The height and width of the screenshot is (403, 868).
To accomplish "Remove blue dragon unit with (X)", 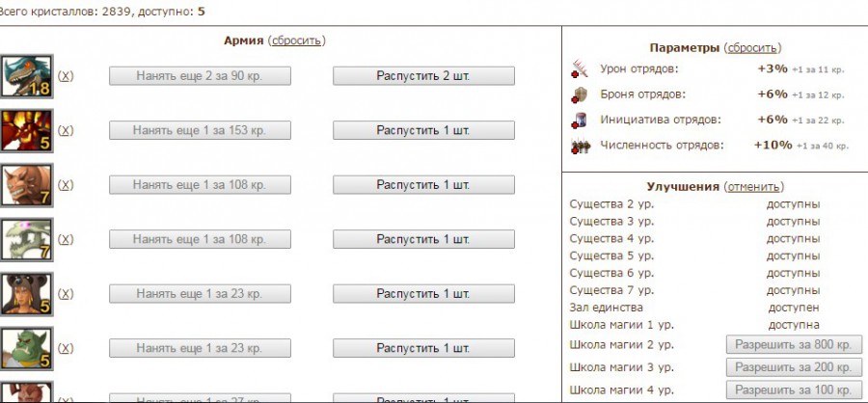I will tap(66, 76).
